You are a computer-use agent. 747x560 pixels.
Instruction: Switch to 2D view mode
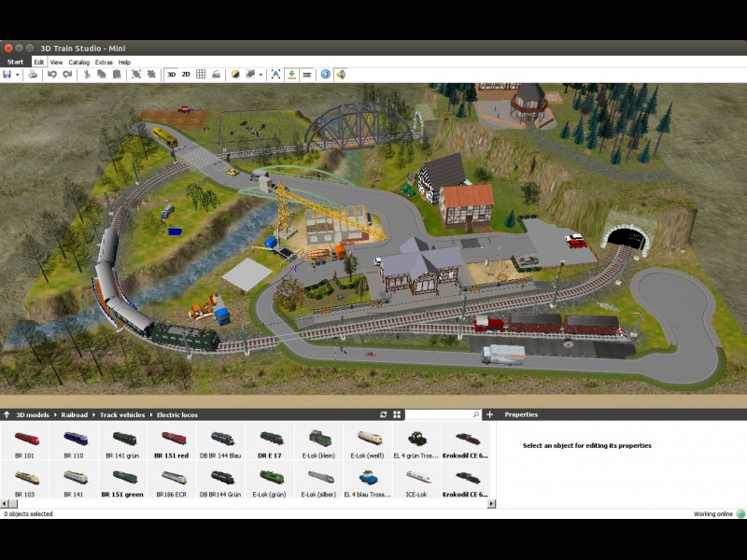coord(186,74)
